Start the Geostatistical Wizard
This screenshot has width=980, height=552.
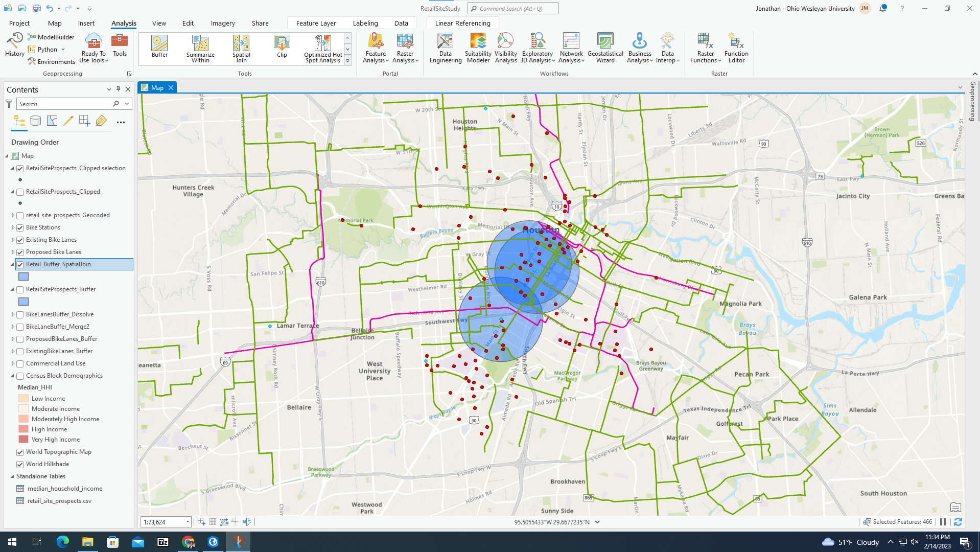[x=605, y=48]
